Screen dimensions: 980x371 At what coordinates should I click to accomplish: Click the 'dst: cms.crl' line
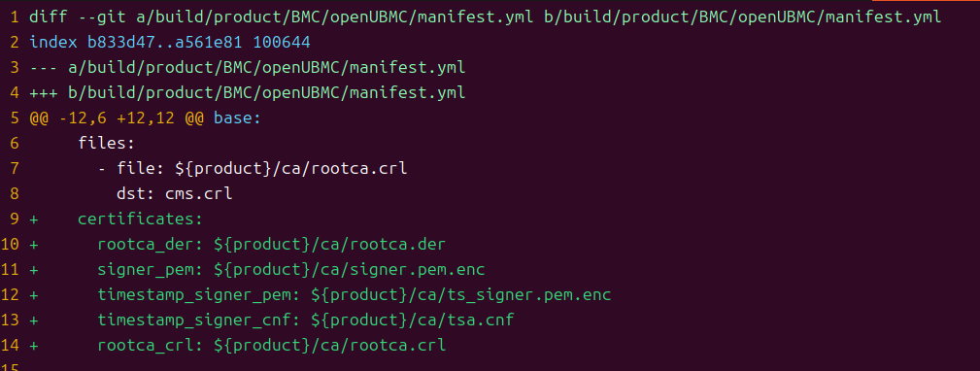click(175, 193)
